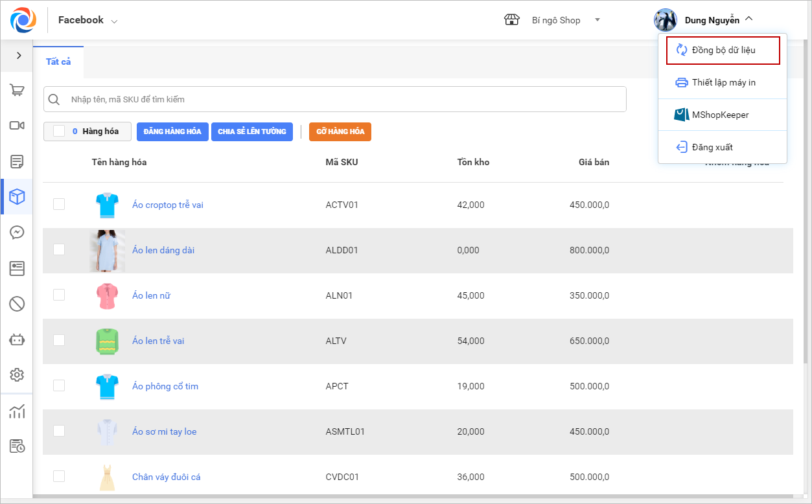The image size is (812, 504).
Task: Click the Messenger chat sidebar icon
Action: click(17, 232)
